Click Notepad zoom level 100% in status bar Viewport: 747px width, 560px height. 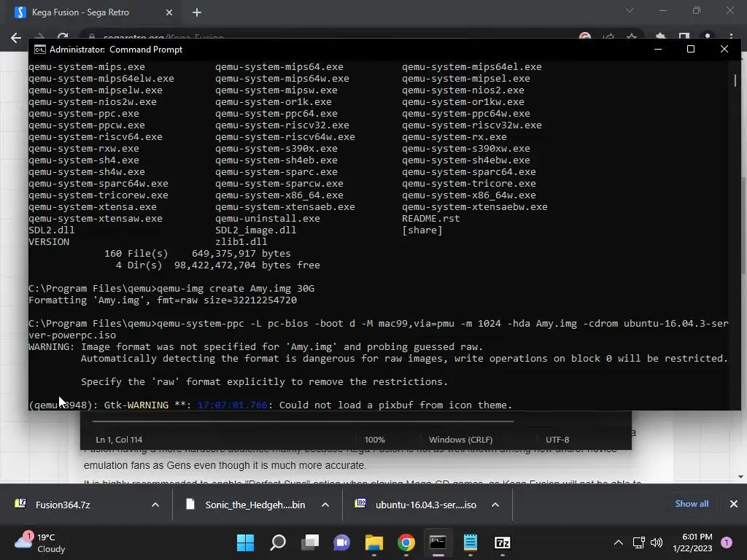[375, 440]
